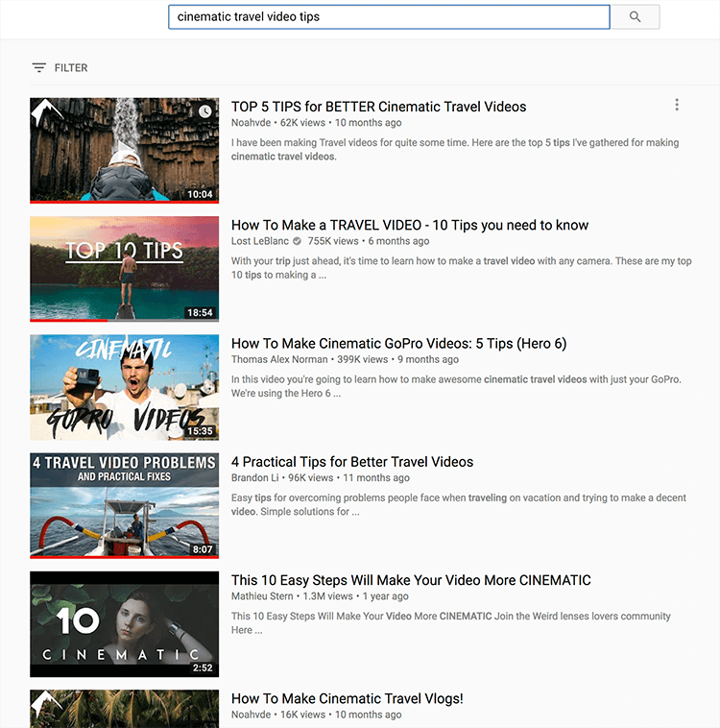Open title How To Make Cinematic Travel Vlogs!

tap(348, 699)
